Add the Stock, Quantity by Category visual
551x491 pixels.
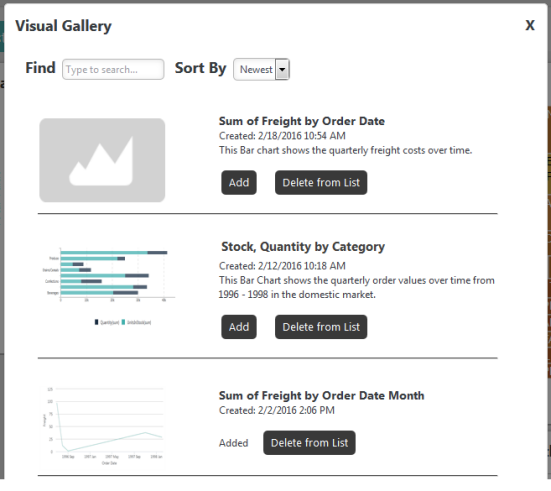(239, 327)
